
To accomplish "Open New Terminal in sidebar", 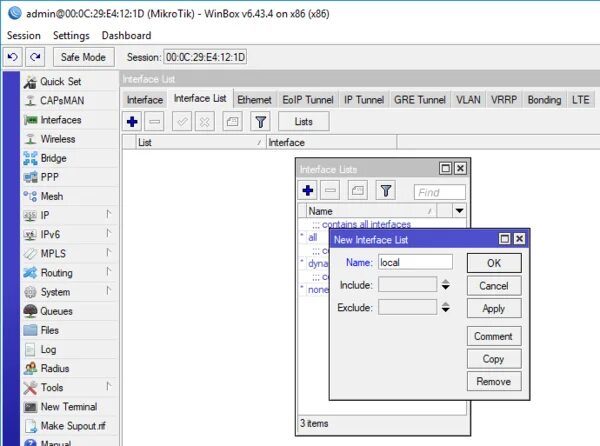I will [70, 407].
